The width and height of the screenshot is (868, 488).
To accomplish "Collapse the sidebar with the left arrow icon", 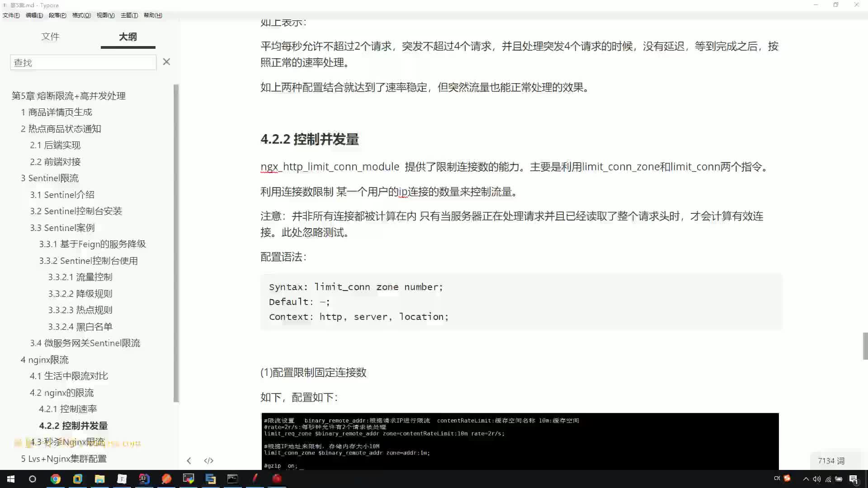I will (x=189, y=460).
